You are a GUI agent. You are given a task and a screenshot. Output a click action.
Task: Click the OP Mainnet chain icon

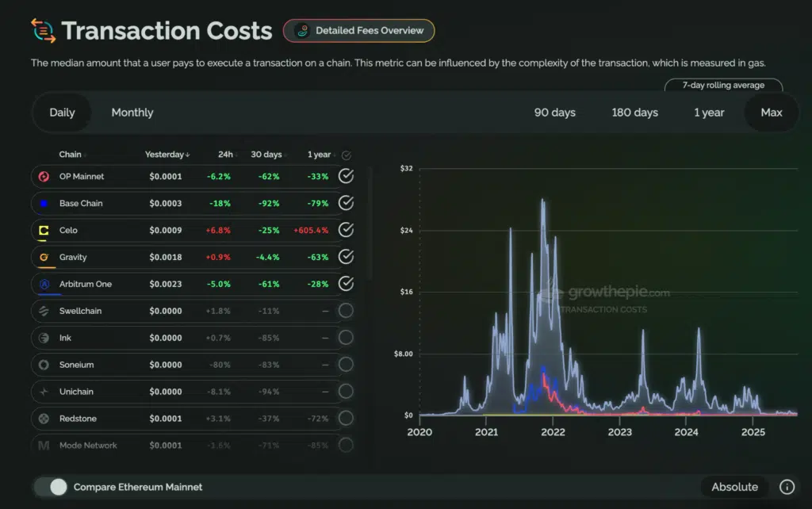[x=44, y=176]
